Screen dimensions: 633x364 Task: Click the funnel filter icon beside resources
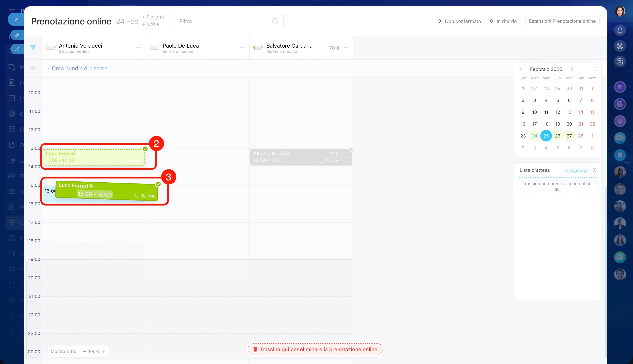coord(33,48)
